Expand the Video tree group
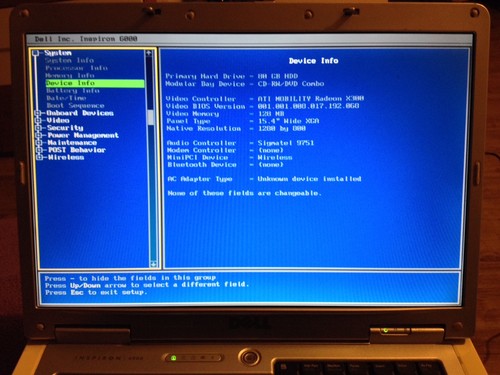Viewport: 500px width, 375px height. coord(38,121)
